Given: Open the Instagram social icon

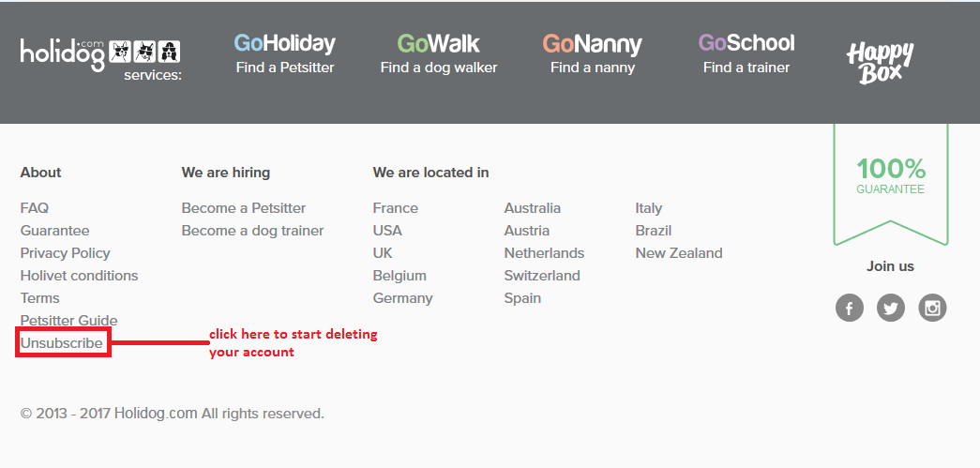Looking at the screenshot, I should [x=932, y=308].
